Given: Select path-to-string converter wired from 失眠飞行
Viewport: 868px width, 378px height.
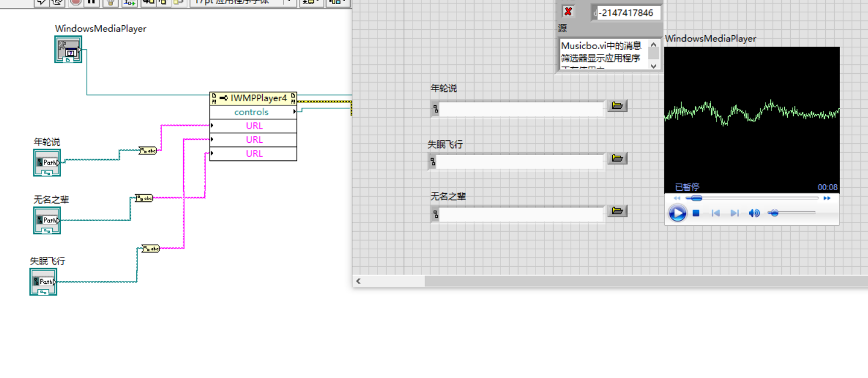Looking at the screenshot, I should 151,249.
